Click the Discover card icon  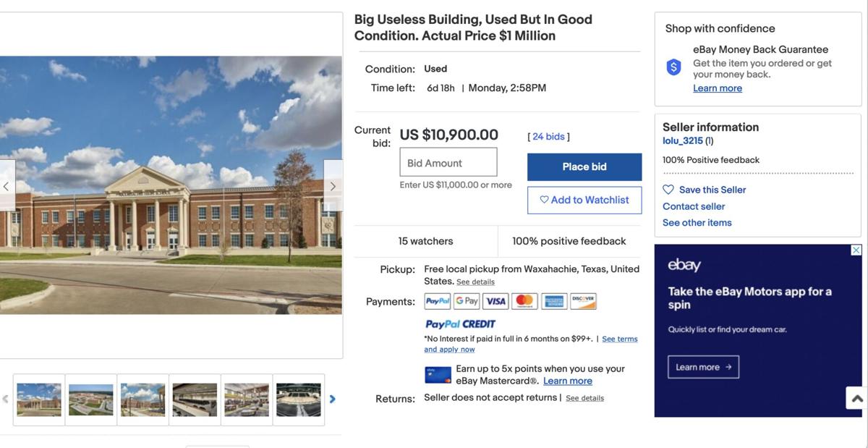[x=583, y=301]
